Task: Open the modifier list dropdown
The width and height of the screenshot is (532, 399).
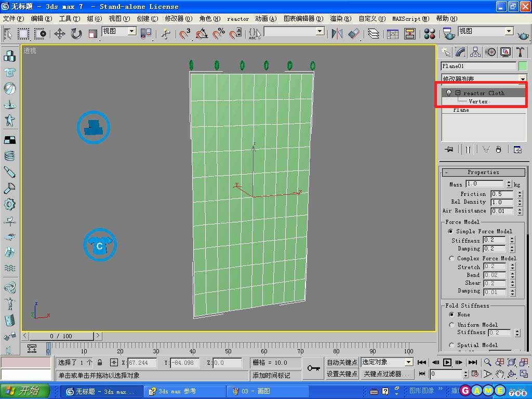Action: click(x=522, y=79)
